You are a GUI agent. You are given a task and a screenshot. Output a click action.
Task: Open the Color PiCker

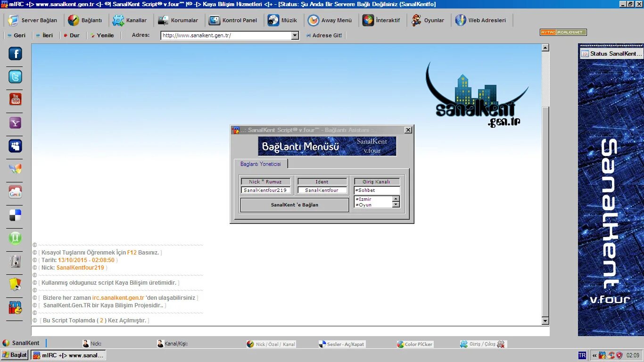pyautogui.click(x=415, y=344)
